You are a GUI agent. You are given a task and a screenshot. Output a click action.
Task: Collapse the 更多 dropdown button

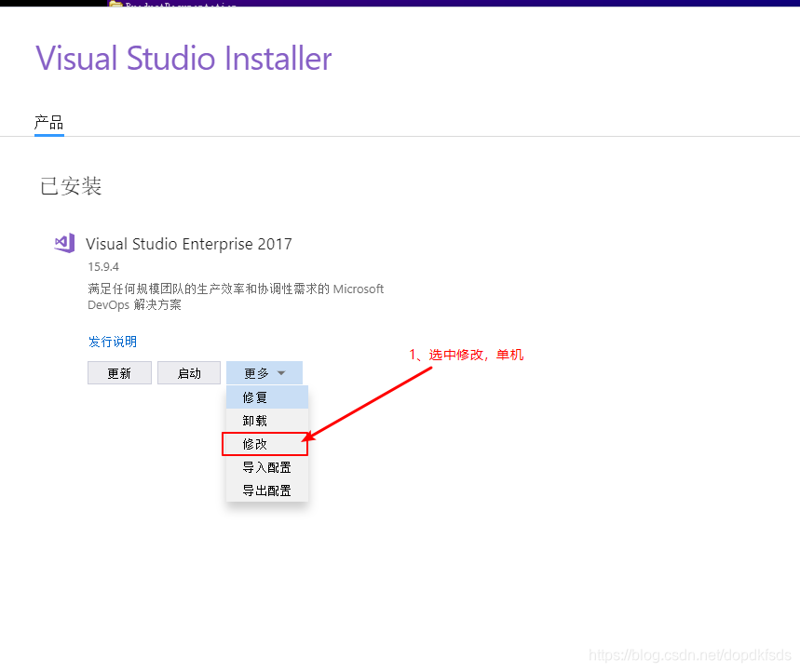pyautogui.click(x=264, y=372)
